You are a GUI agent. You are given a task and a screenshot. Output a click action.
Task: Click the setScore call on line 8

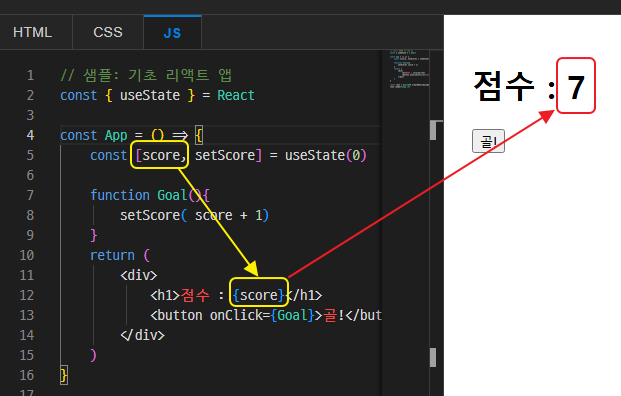[150, 215]
